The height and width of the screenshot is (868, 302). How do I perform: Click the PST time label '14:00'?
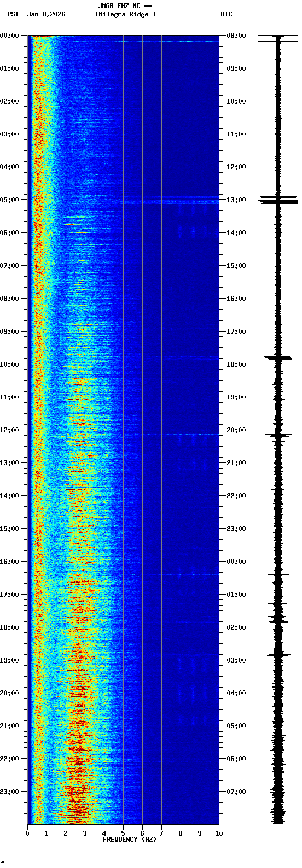click(x=9, y=496)
